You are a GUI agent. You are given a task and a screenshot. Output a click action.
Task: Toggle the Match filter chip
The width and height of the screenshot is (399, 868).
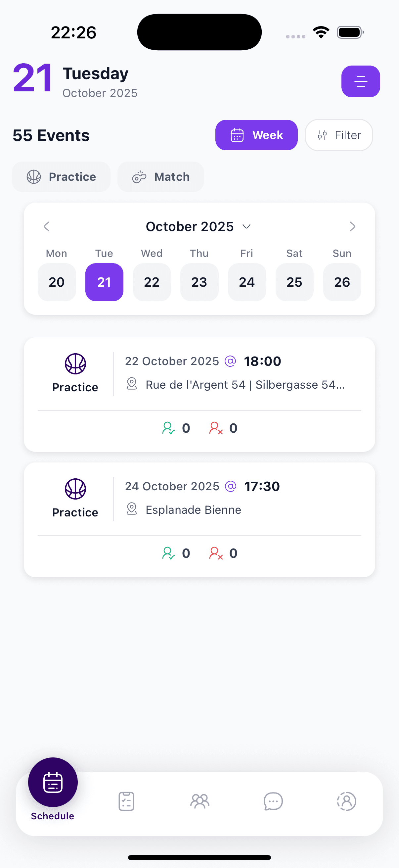[160, 176]
